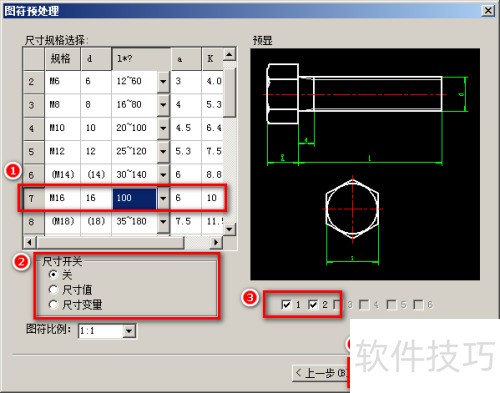Uncheck view checkbox 1
The image size is (500, 393).
pos(286,304)
